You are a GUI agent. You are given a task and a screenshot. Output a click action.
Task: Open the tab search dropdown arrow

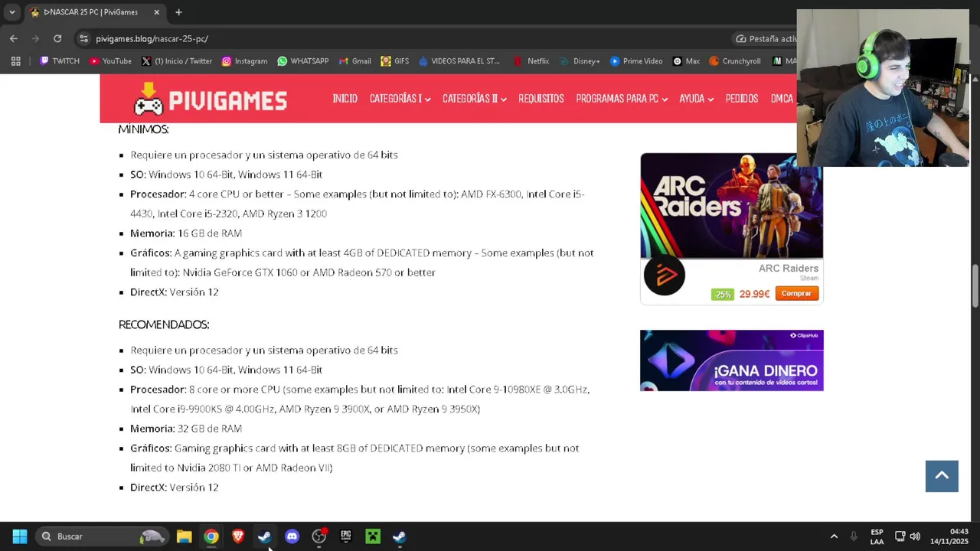tap(11, 12)
